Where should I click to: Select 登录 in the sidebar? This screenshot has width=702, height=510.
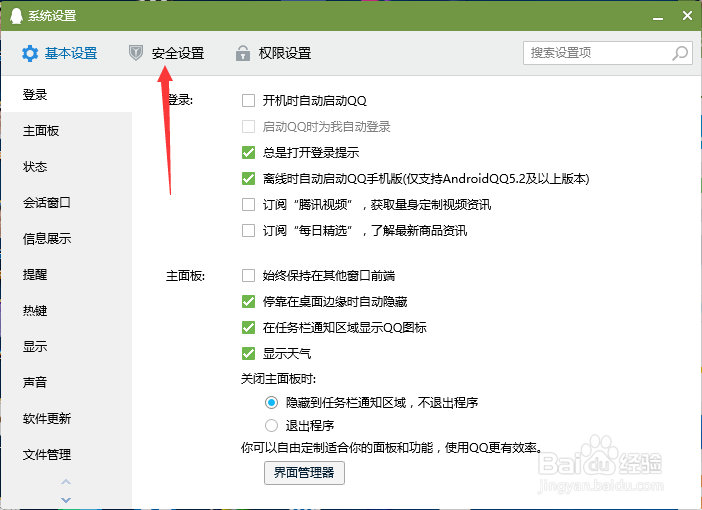[66, 94]
